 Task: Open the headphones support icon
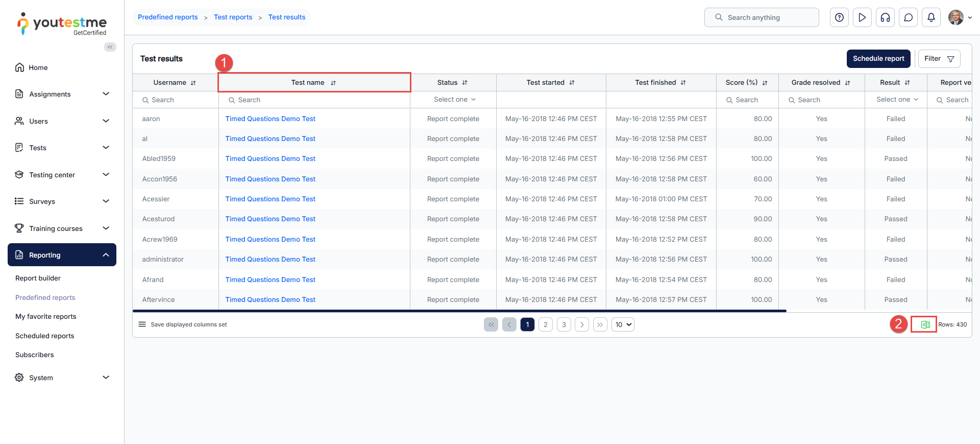click(885, 17)
